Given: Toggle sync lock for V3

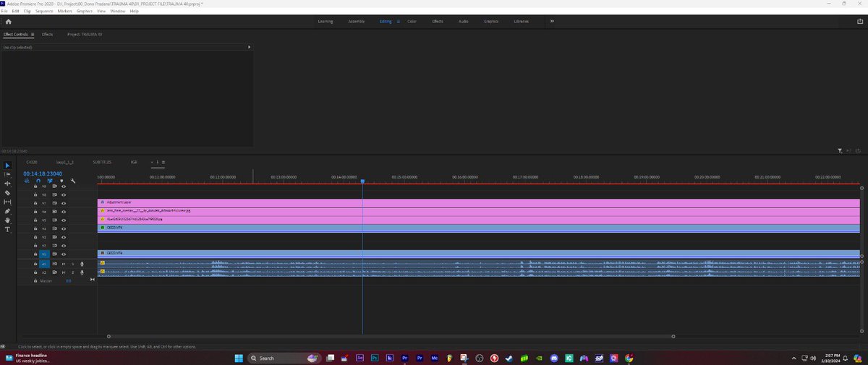Looking at the screenshot, I should click(x=54, y=237).
